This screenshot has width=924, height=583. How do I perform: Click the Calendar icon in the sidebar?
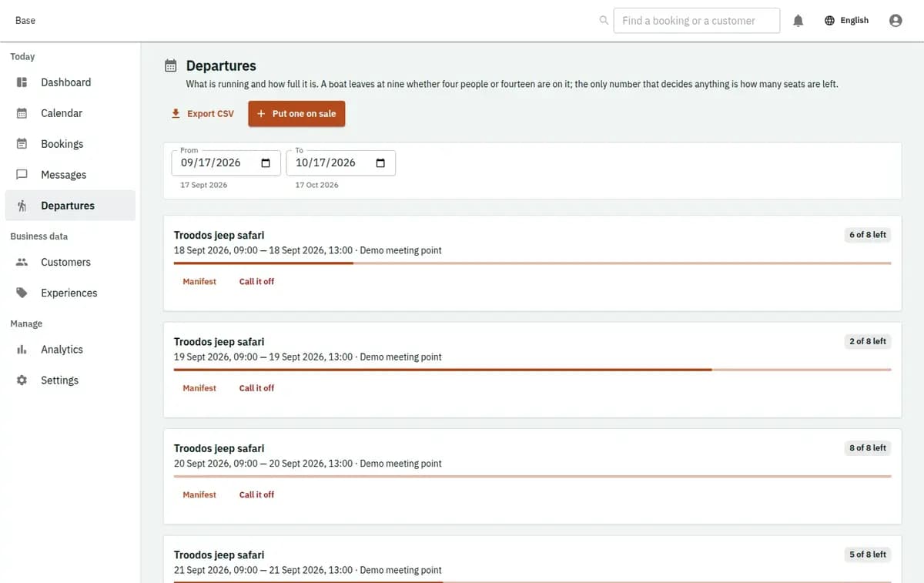(x=22, y=113)
